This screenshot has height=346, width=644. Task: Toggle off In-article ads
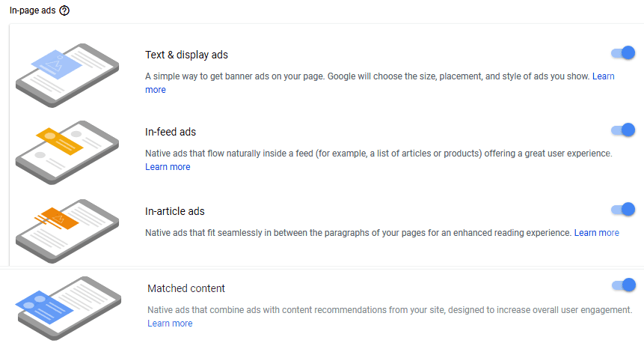[623, 210]
